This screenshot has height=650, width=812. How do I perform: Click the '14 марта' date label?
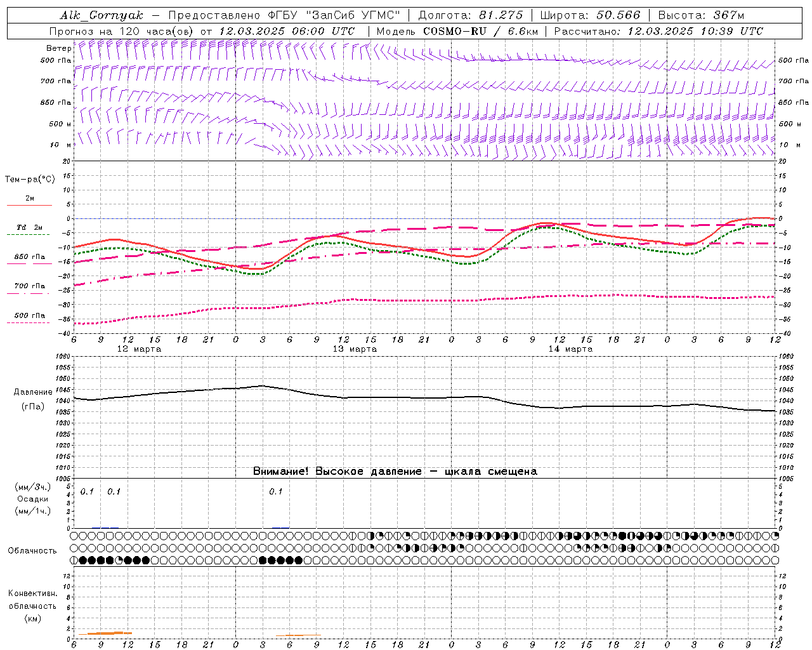[570, 349]
